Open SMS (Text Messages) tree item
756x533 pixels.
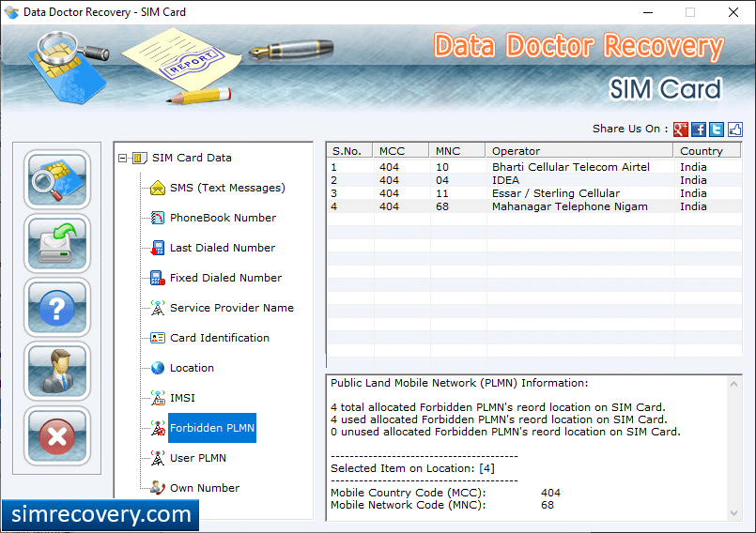click(227, 188)
